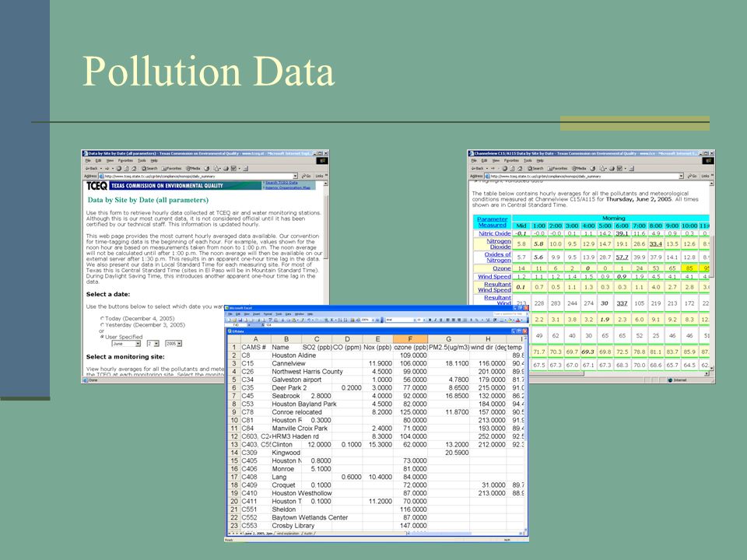Select the Today (December 4, 2005) radio button

coord(103,318)
